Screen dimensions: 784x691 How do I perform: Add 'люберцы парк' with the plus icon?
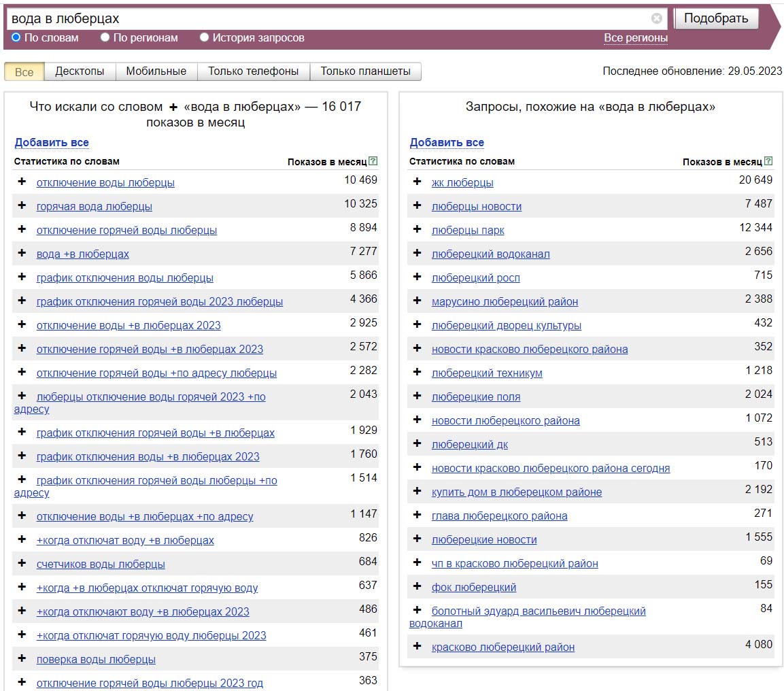417,229
